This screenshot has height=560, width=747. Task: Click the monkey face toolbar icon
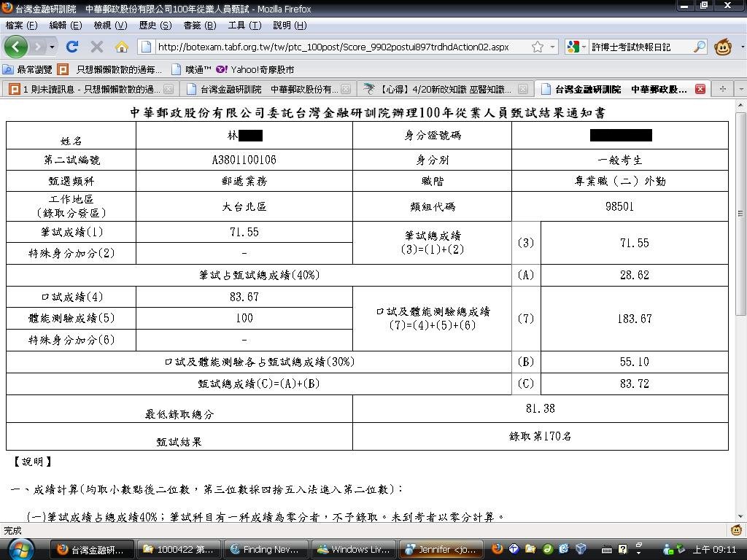click(723, 47)
